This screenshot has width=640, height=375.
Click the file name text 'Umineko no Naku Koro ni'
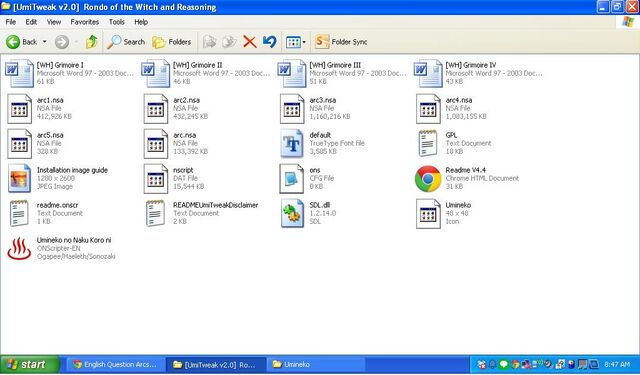(74, 240)
